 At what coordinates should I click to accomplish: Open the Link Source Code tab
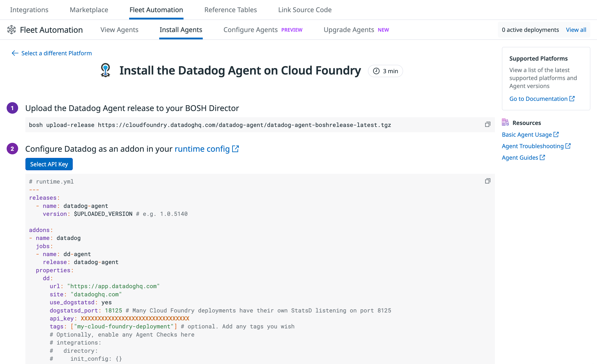[x=305, y=10]
